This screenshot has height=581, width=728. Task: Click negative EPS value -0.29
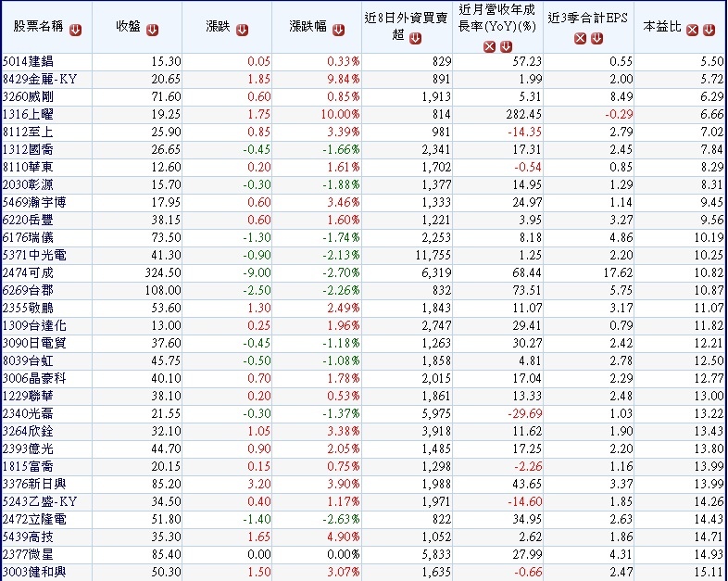(619, 114)
